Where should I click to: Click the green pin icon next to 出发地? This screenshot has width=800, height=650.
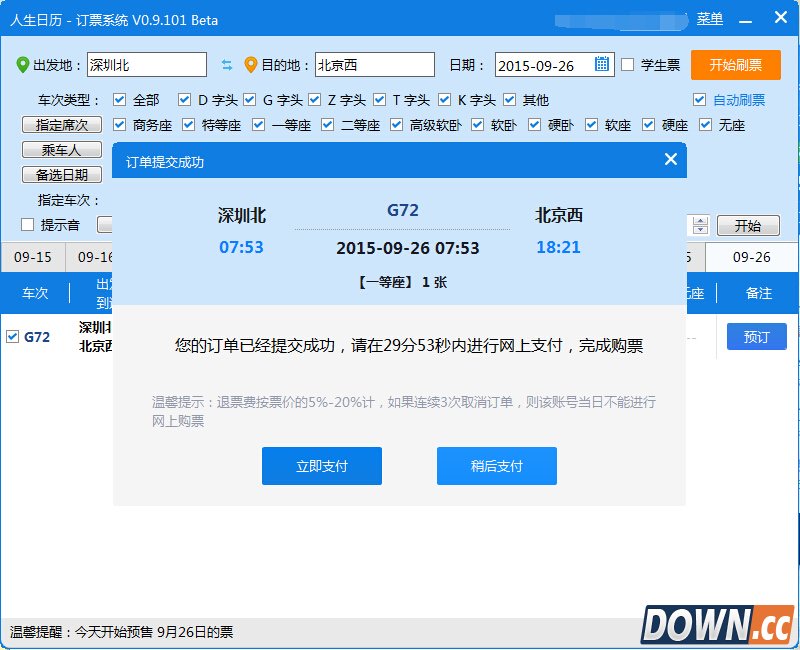(21, 65)
